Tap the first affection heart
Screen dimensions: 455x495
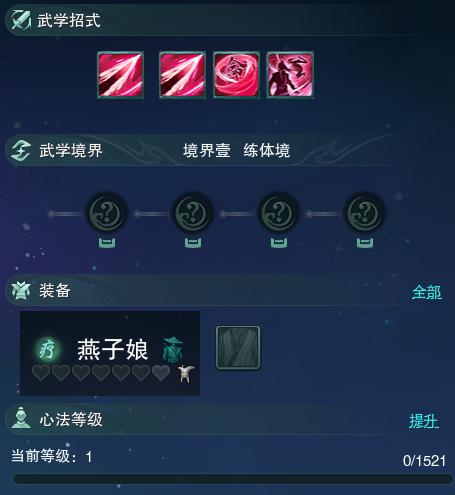point(41,373)
